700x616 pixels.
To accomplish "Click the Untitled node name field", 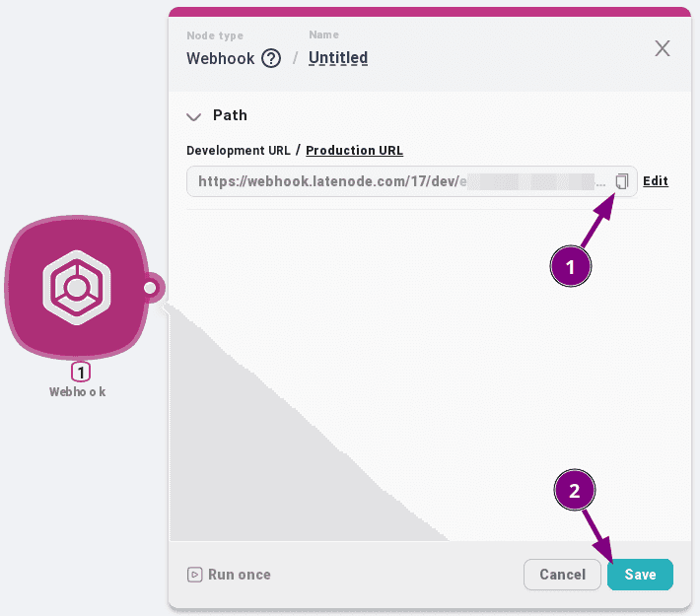I will pos(338,58).
